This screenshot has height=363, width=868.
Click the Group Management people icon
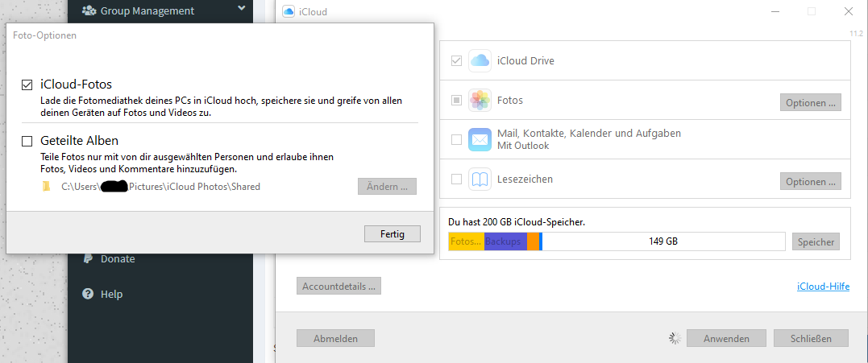point(88,10)
